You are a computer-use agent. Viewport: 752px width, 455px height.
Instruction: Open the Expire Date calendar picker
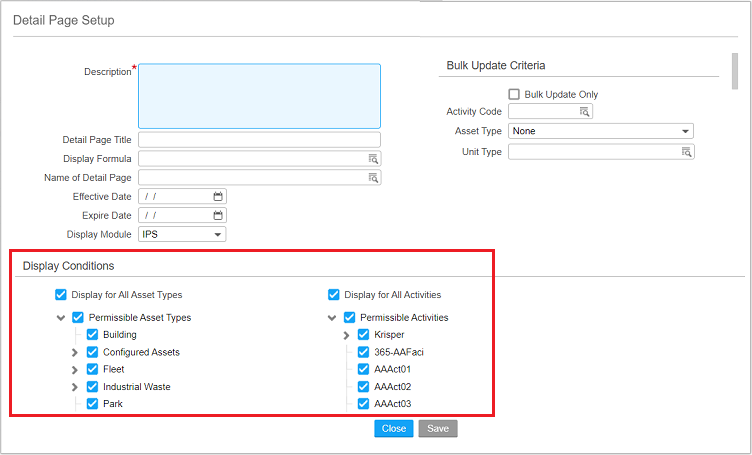(218, 216)
